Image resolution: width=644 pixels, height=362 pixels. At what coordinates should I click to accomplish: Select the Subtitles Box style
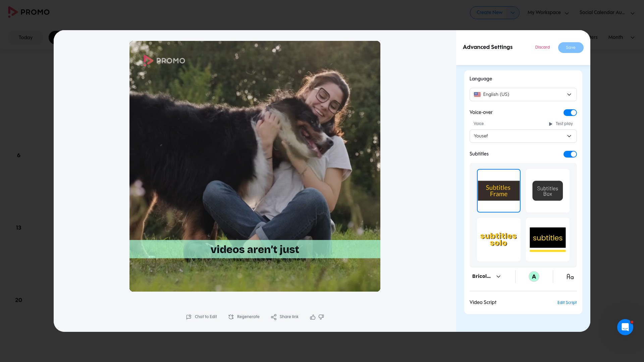pyautogui.click(x=547, y=191)
